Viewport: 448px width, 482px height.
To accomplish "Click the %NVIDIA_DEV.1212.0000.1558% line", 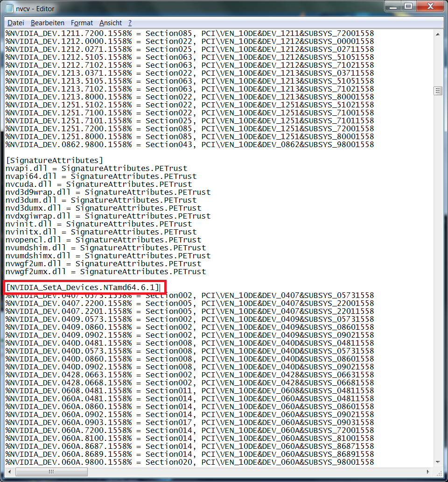I will click(x=190, y=42).
